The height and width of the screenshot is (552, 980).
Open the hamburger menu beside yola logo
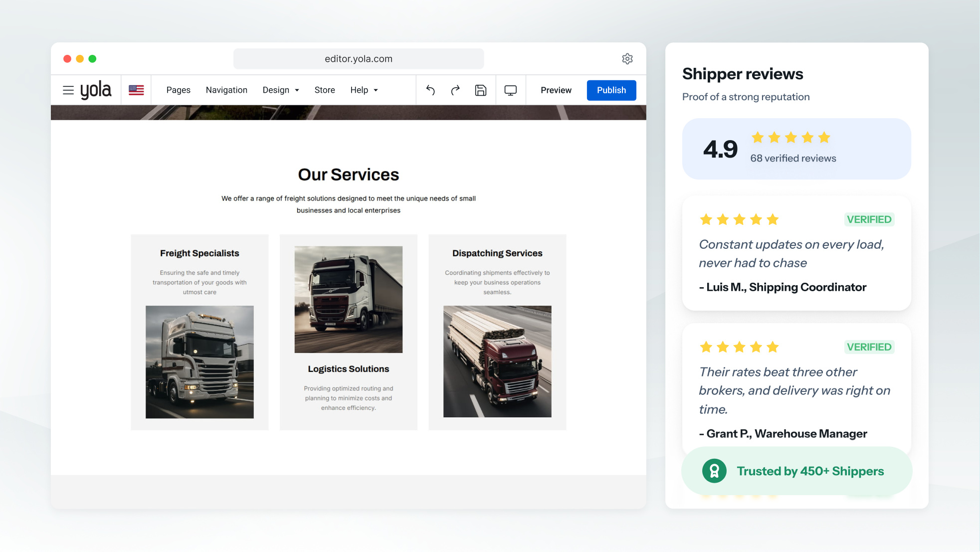pos(68,90)
